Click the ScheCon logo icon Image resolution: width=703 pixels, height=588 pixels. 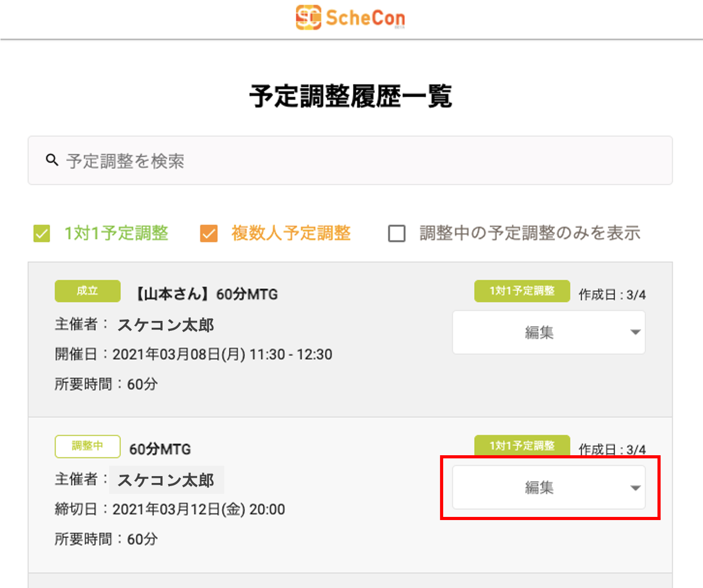tap(308, 17)
